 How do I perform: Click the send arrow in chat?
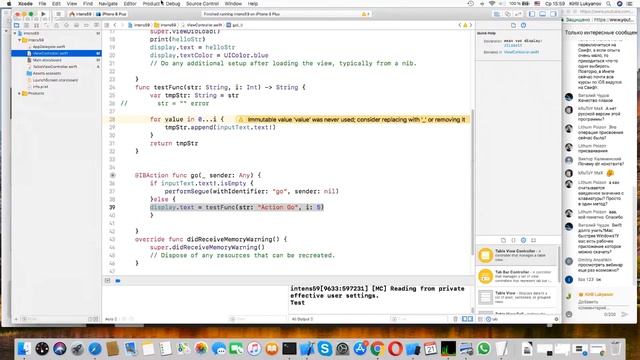coord(624,314)
